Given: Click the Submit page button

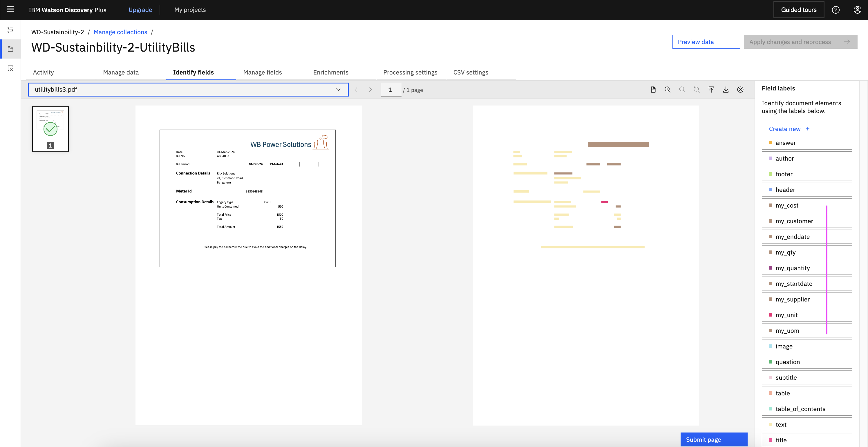Looking at the screenshot, I should click(x=714, y=439).
